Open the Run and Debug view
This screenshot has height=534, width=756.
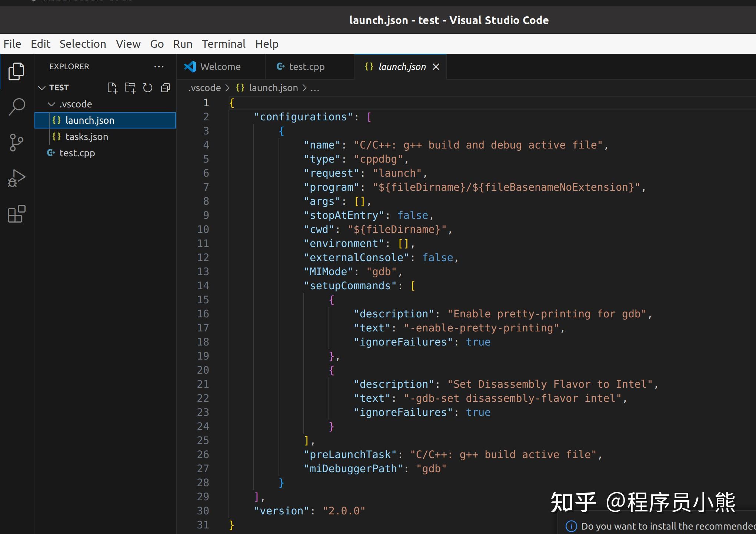coord(16,178)
